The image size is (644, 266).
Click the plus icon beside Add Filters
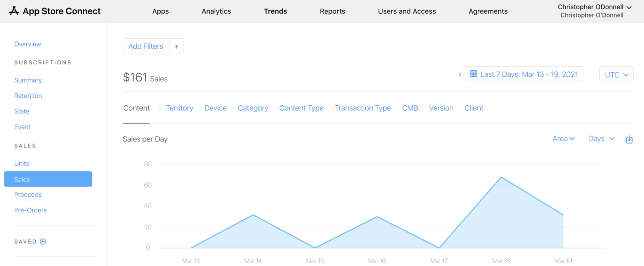click(177, 46)
